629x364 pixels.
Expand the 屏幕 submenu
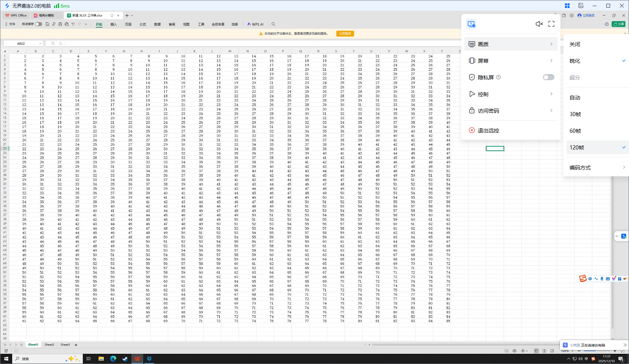(x=510, y=61)
